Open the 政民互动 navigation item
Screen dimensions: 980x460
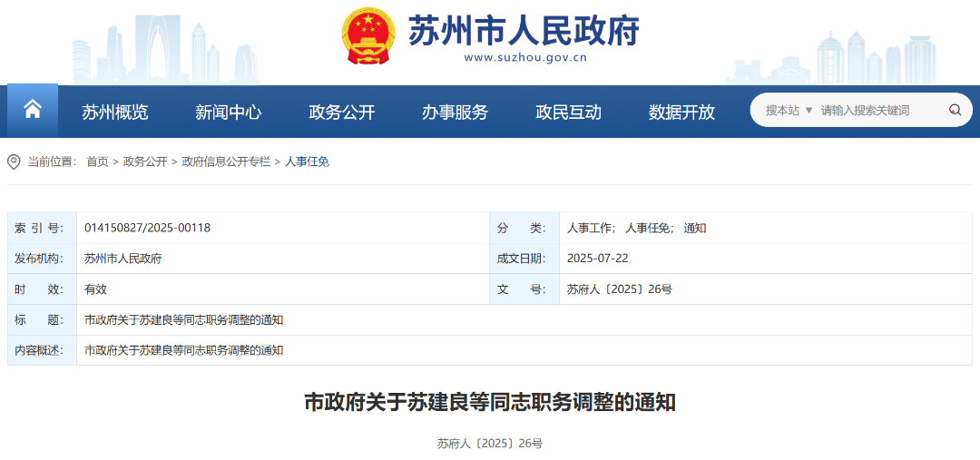[x=569, y=112]
